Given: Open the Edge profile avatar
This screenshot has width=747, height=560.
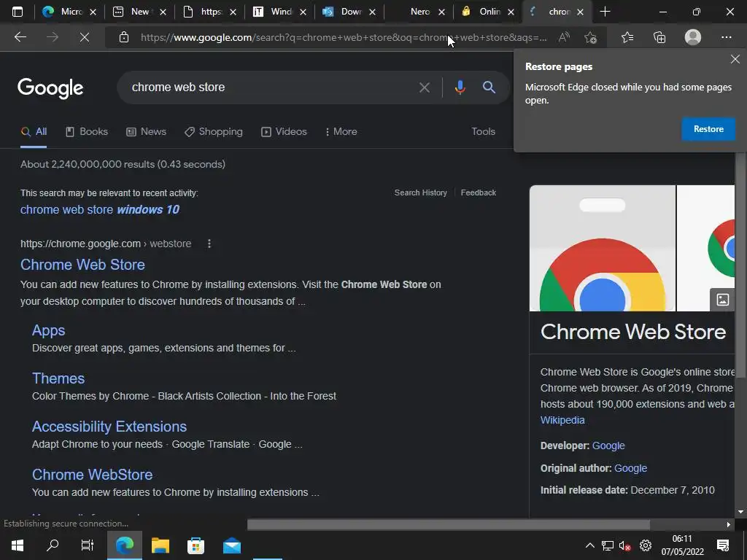Looking at the screenshot, I should [693, 37].
